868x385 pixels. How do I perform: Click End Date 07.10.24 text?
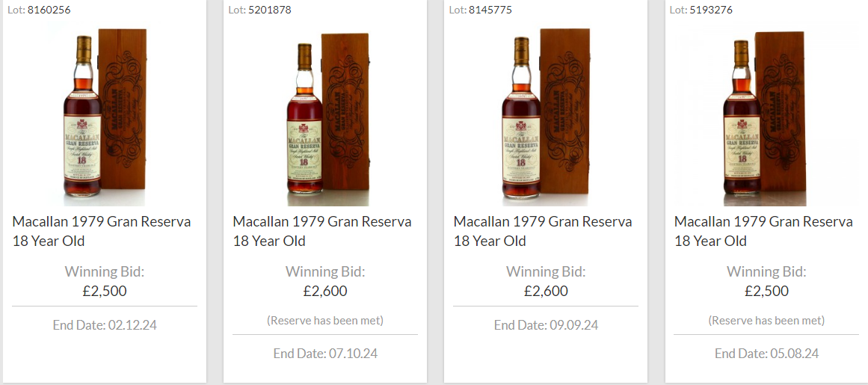click(325, 354)
